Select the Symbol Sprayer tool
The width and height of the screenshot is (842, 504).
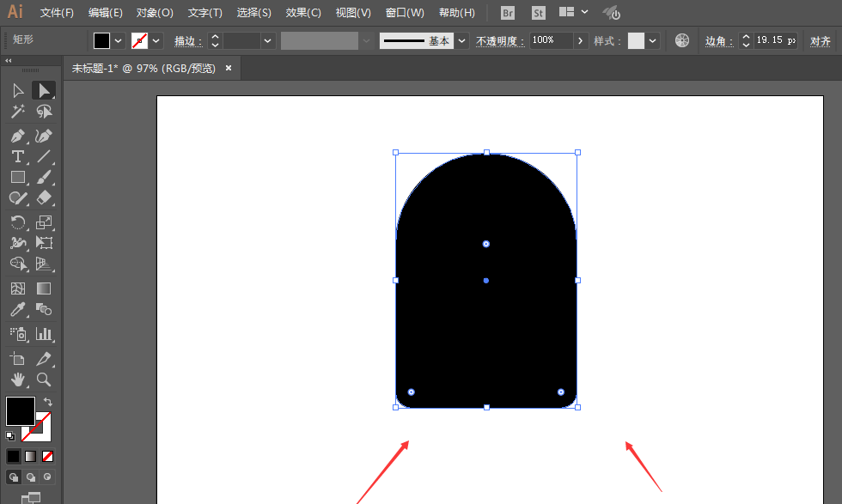[18, 334]
